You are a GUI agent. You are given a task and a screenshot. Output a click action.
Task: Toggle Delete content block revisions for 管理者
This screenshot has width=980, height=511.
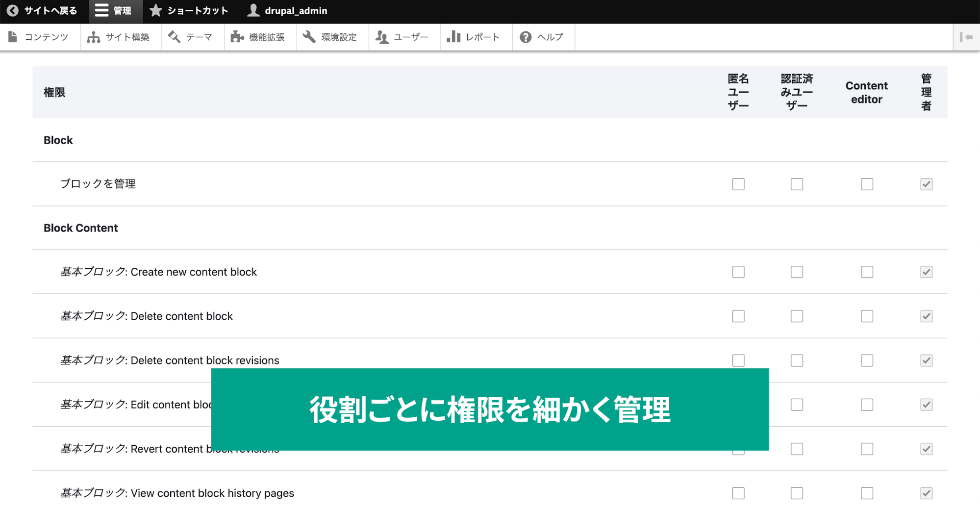[926, 360]
